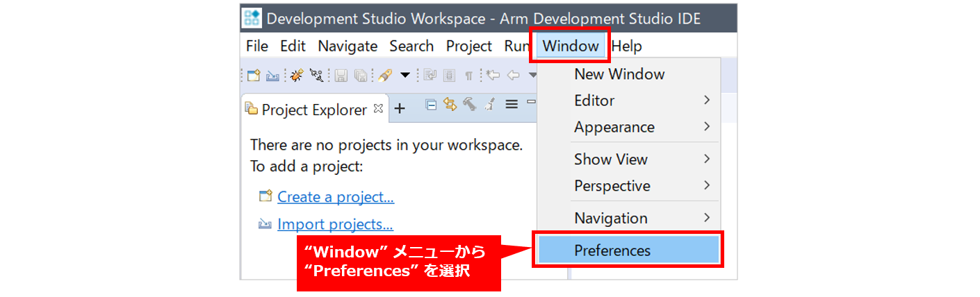Open the Back history dropdown arrow
Viewport: 980px width, 297px height.
[532, 75]
